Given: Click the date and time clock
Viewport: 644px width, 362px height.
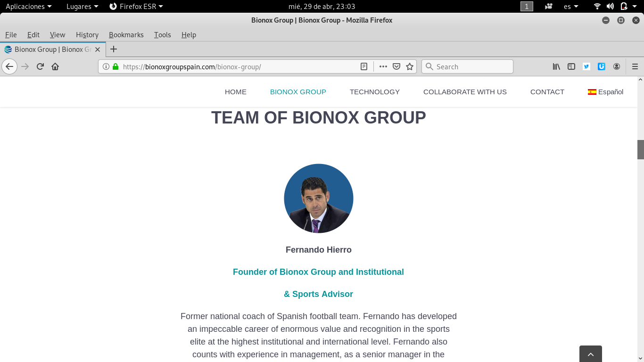Looking at the screenshot, I should (322, 6).
